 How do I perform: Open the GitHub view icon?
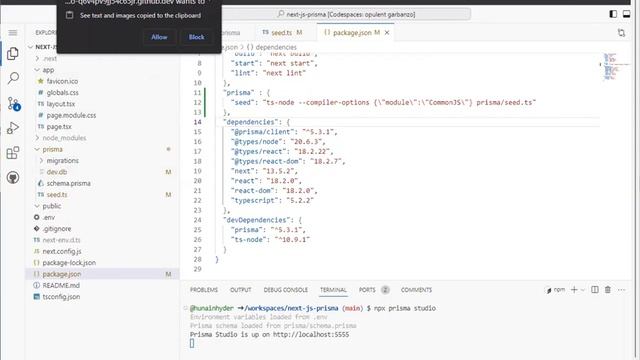point(13,178)
